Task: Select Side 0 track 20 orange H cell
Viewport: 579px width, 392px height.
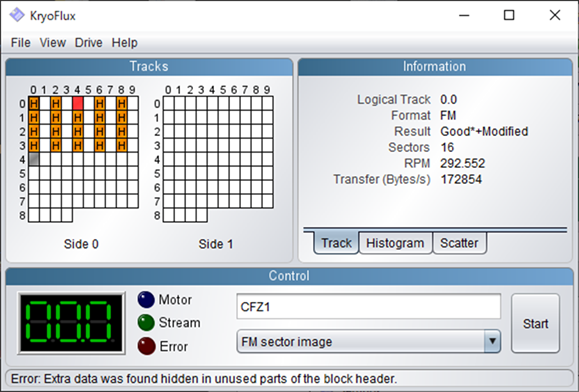Action: 34,131
